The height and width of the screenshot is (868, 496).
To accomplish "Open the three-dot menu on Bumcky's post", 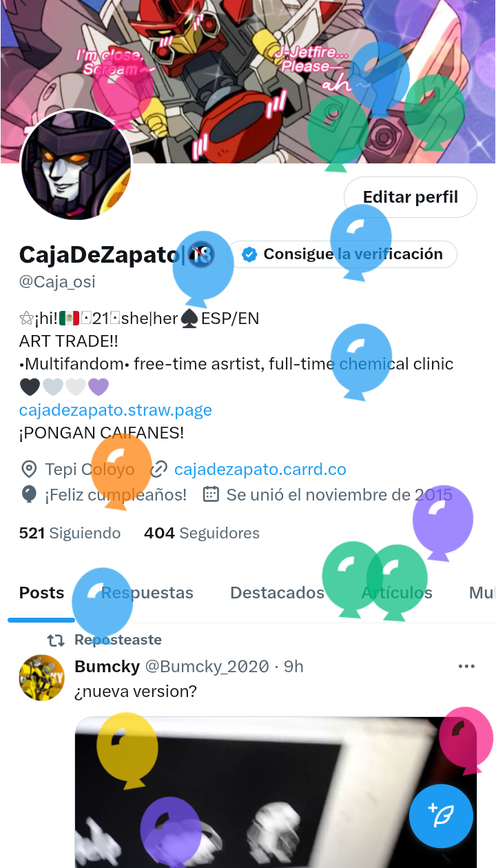I will [466, 667].
